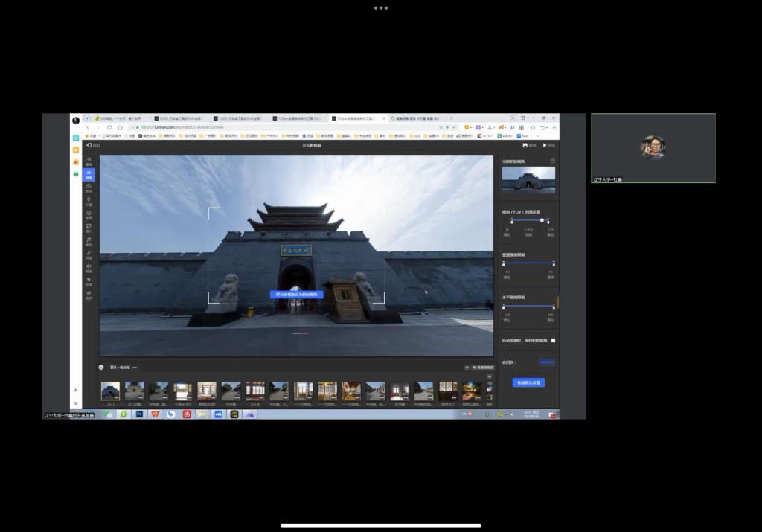Click the back/exit icon at top left
The width and height of the screenshot is (762, 532).
89,145
